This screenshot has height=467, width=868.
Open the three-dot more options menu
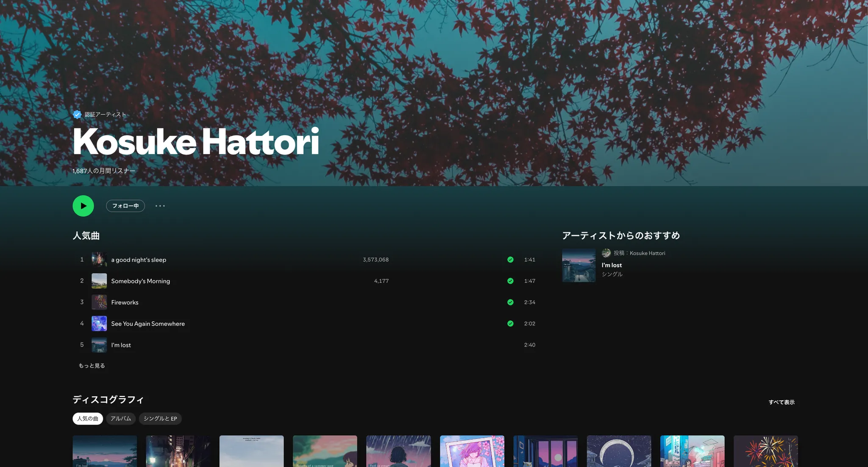pyautogui.click(x=160, y=206)
